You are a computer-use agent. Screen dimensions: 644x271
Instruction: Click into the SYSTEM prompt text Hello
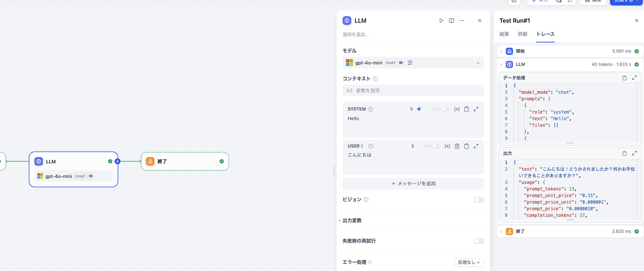tap(353, 119)
